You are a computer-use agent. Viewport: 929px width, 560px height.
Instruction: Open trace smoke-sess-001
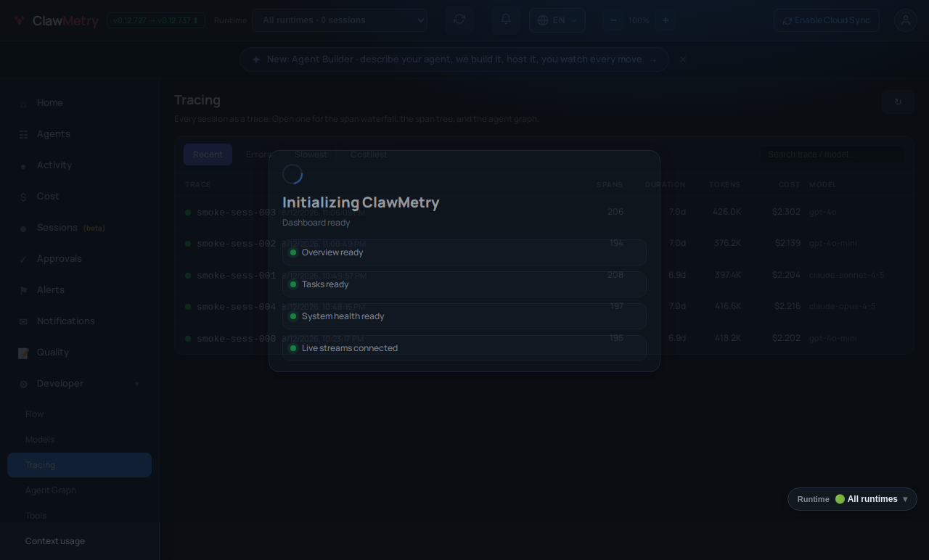click(544, 275)
